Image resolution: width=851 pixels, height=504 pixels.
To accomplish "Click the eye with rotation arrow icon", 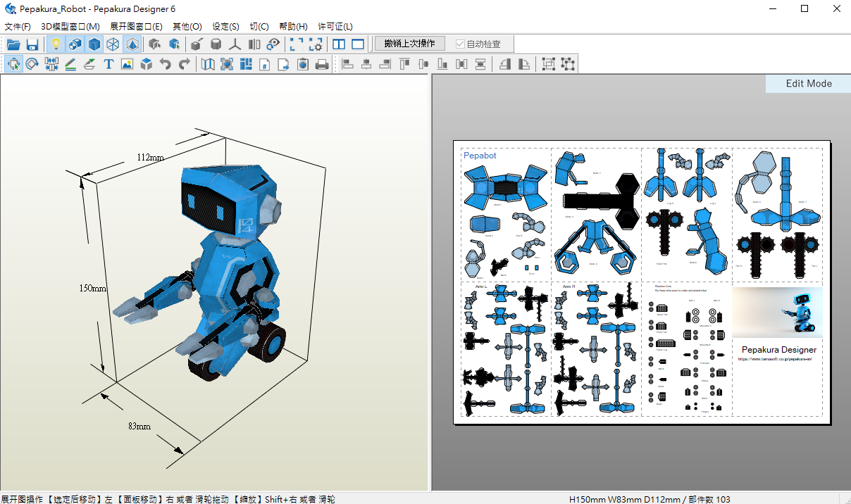I will coord(273,44).
